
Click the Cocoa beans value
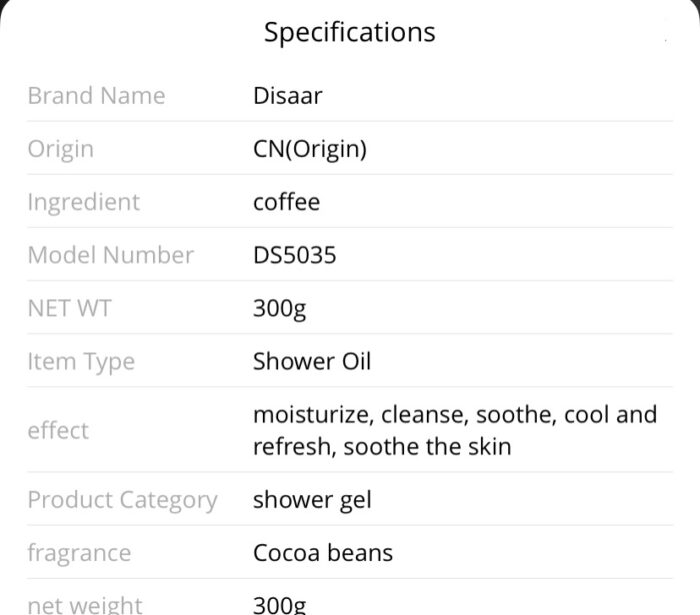323,553
